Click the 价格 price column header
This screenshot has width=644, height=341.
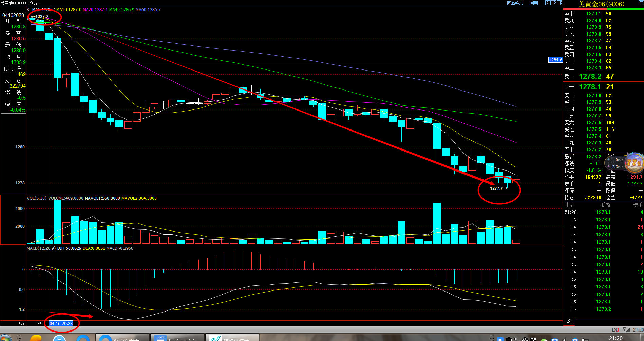point(606,205)
